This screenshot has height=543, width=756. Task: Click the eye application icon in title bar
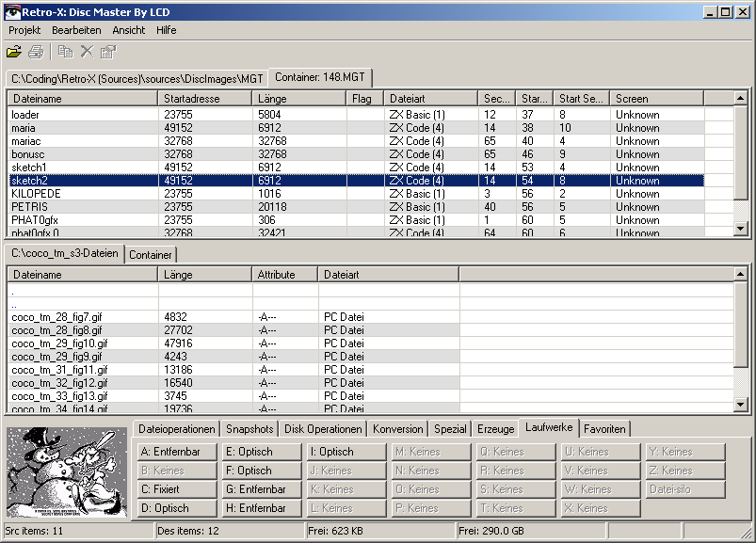click(x=12, y=12)
